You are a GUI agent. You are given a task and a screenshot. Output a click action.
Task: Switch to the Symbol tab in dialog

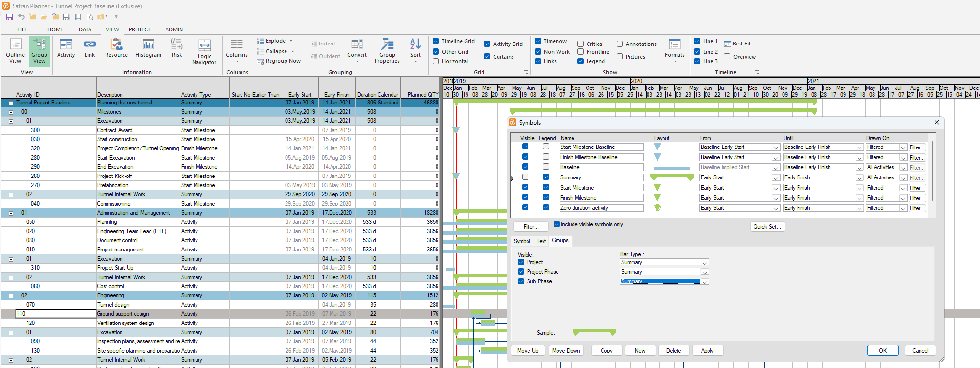tap(522, 241)
